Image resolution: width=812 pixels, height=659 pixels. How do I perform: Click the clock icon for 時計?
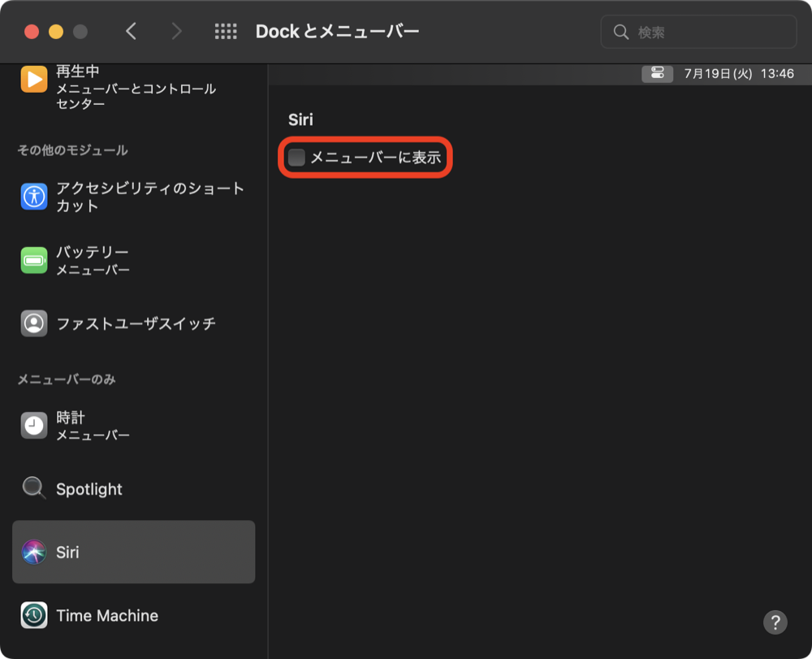34,425
